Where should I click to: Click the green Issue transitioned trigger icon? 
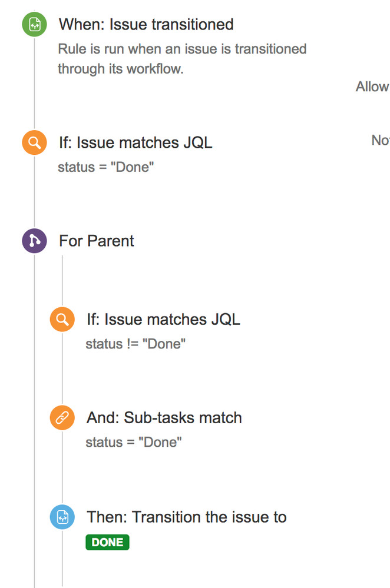(x=34, y=24)
